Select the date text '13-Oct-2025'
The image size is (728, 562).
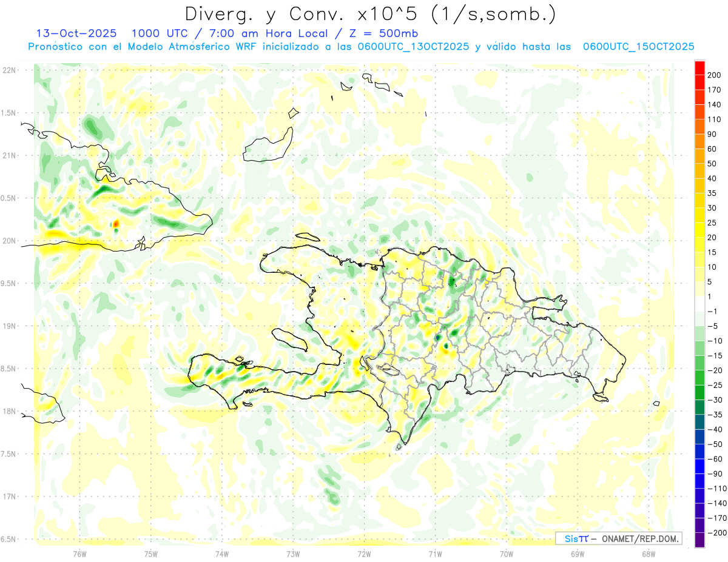tap(76, 33)
